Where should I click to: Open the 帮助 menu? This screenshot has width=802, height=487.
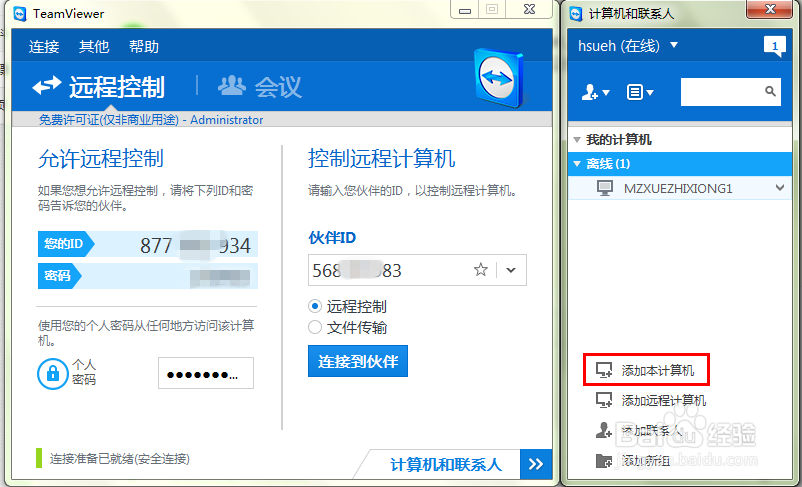click(144, 47)
